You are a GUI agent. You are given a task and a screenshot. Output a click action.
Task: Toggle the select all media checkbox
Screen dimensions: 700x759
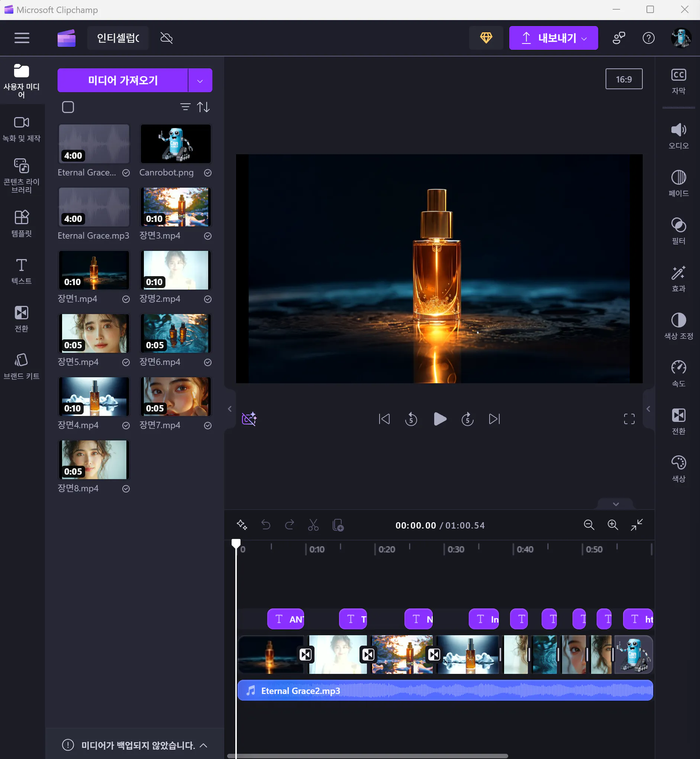coord(68,107)
